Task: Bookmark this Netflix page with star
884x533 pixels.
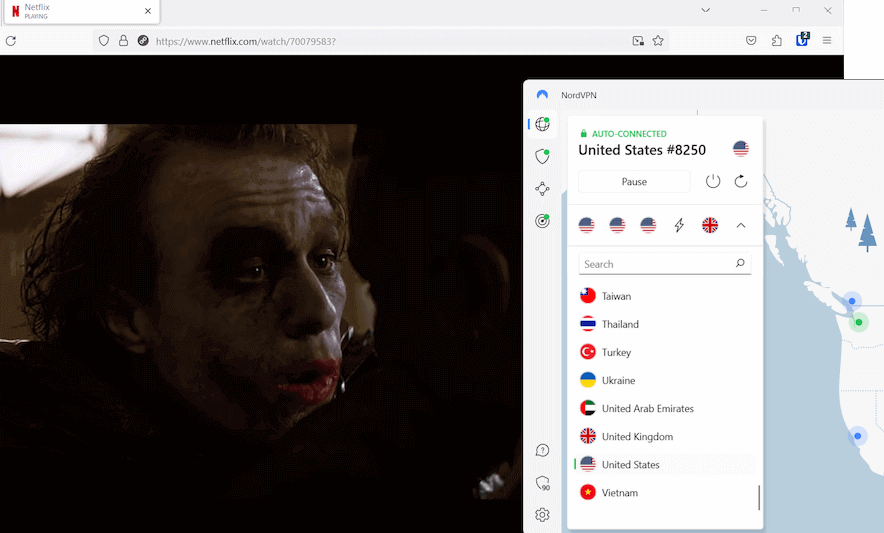Action: tap(658, 41)
